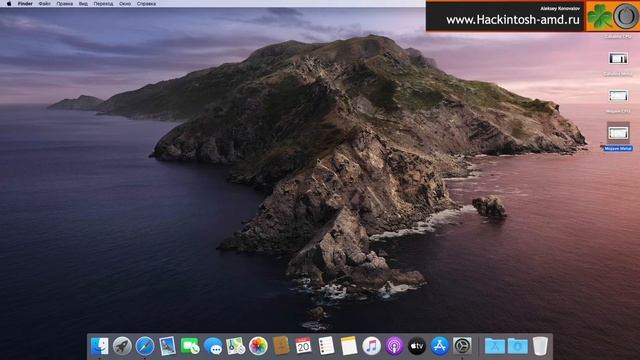The width and height of the screenshot is (640, 360).
Task: Open Calendar icon showing 20
Action: (303, 346)
